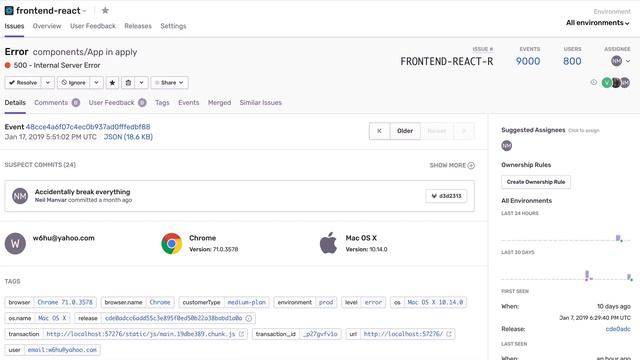The image size is (640, 360).
Task: Click the Older event button
Action: coord(405,131)
